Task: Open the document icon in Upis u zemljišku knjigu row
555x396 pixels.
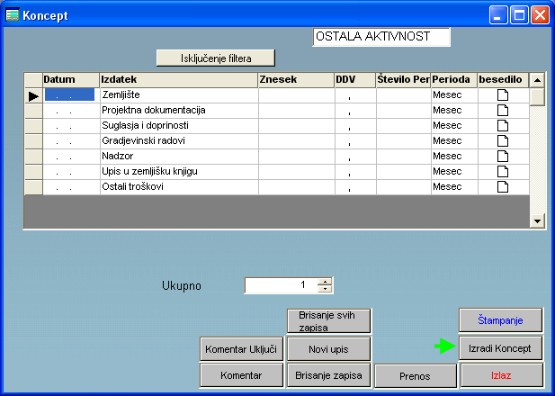Action: [503, 171]
